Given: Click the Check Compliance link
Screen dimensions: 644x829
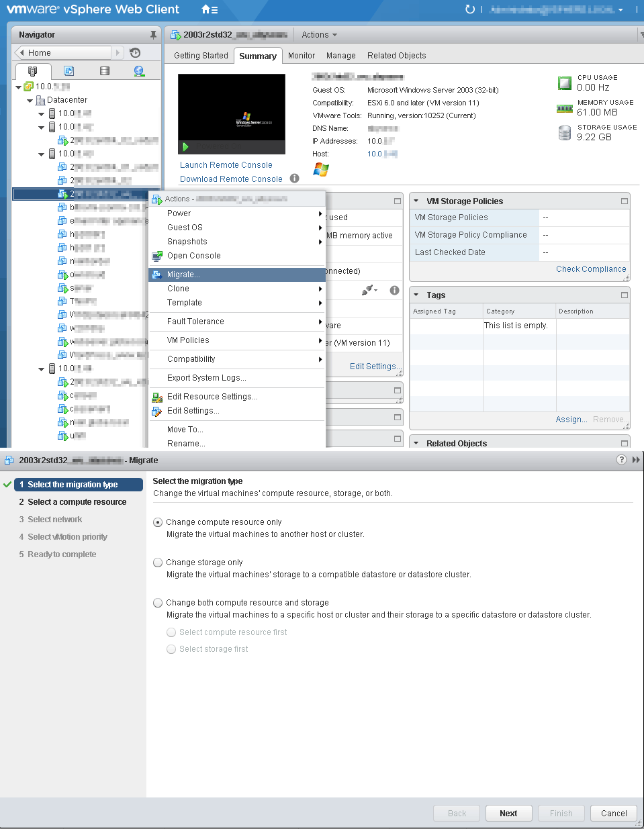Looking at the screenshot, I should pos(591,269).
